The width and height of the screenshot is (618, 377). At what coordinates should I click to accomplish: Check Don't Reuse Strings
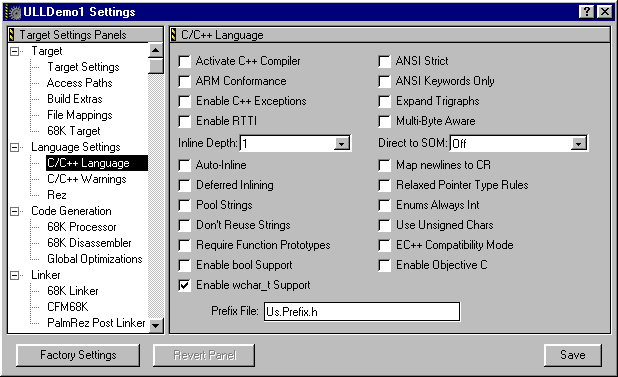[x=184, y=225]
